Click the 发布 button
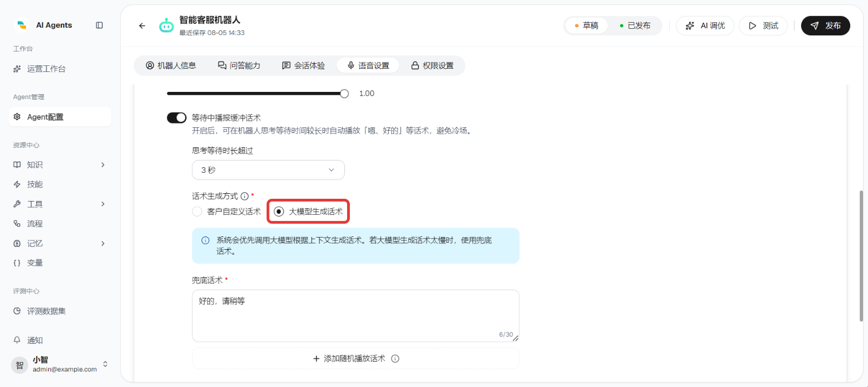 click(x=825, y=25)
